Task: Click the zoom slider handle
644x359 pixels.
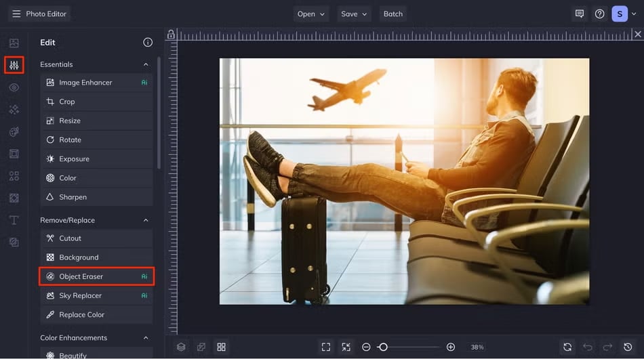Action: (x=383, y=347)
